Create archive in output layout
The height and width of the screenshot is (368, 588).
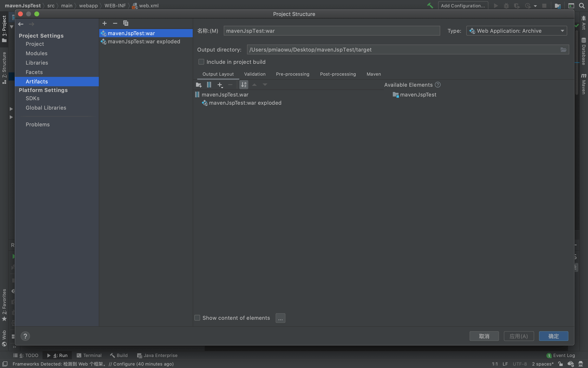209,85
